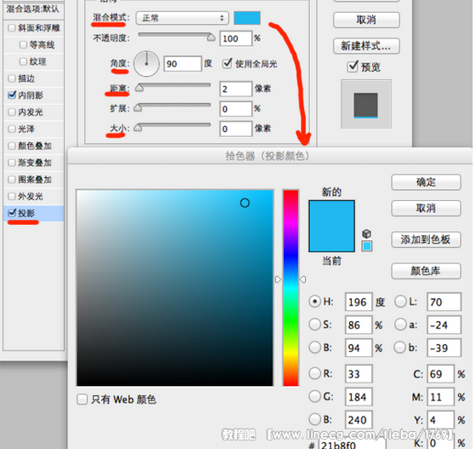
Task: Enable the 渐变叠加 gradient overlay checkbox
Action: click(x=12, y=163)
